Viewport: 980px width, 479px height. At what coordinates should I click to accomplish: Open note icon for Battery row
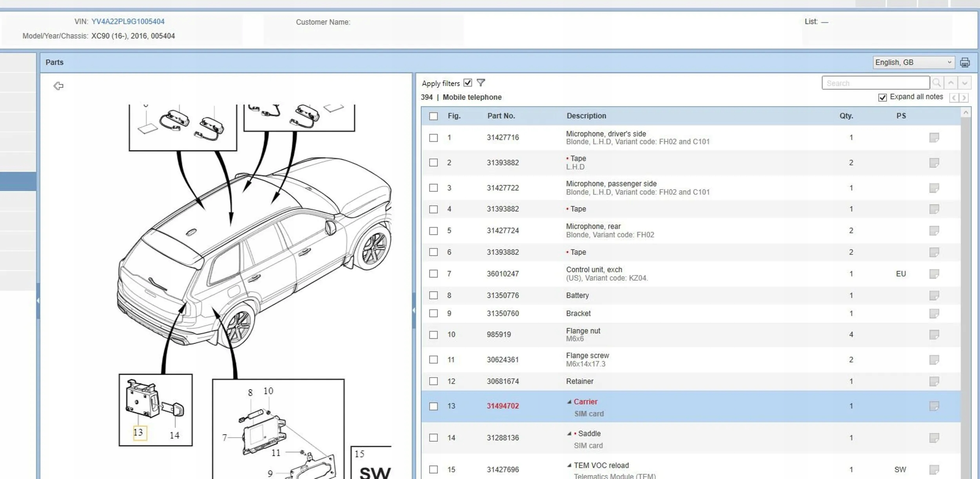point(934,295)
